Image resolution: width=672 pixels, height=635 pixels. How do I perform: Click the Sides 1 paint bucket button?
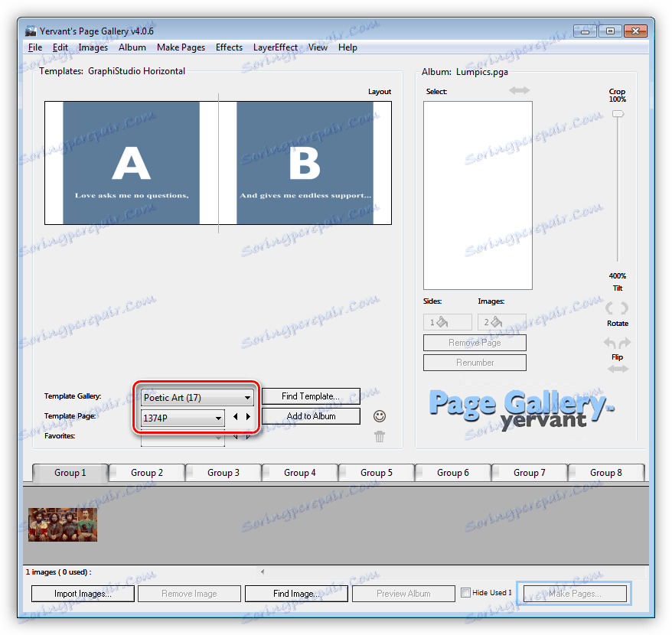[x=448, y=322]
